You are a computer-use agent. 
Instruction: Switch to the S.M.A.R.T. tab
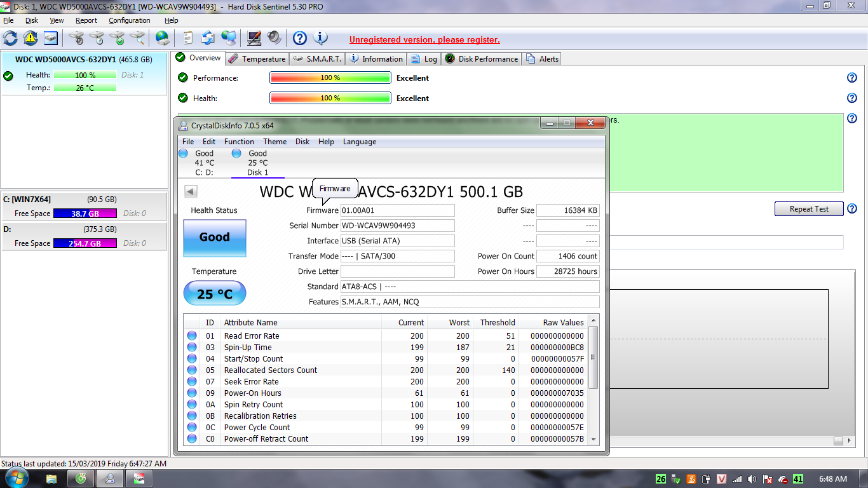[317, 58]
